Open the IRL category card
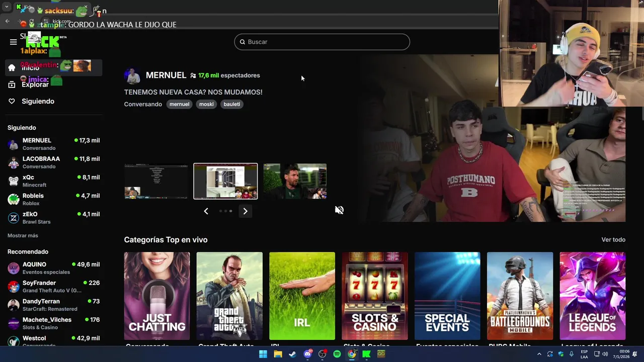This screenshot has height=362, width=644. tap(302, 296)
